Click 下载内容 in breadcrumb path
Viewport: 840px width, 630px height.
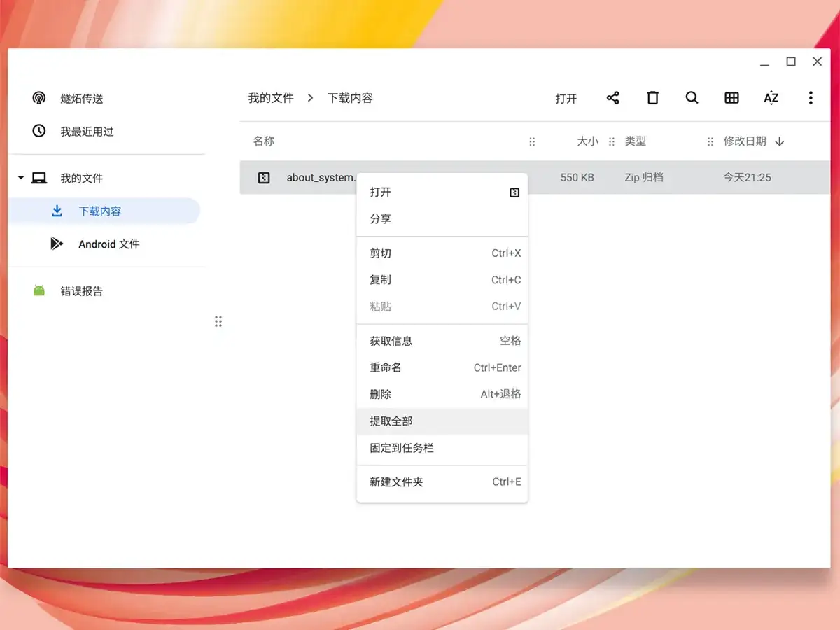coord(350,98)
